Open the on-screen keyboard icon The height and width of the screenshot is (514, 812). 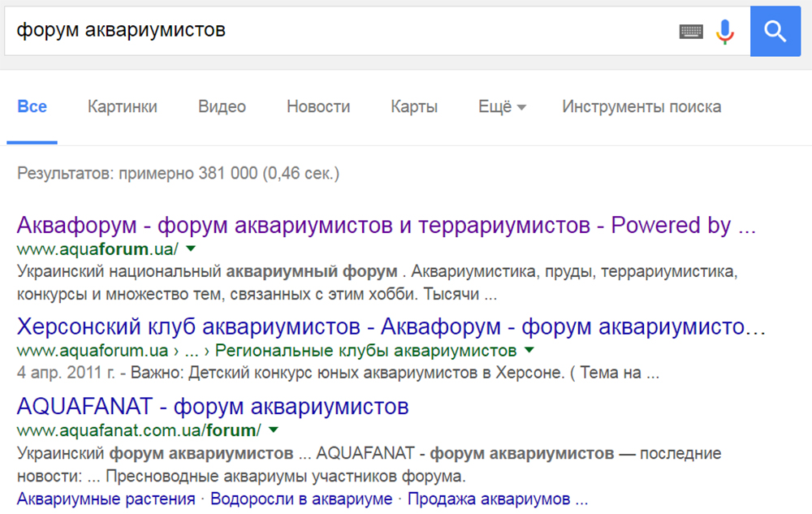(690, 32)
